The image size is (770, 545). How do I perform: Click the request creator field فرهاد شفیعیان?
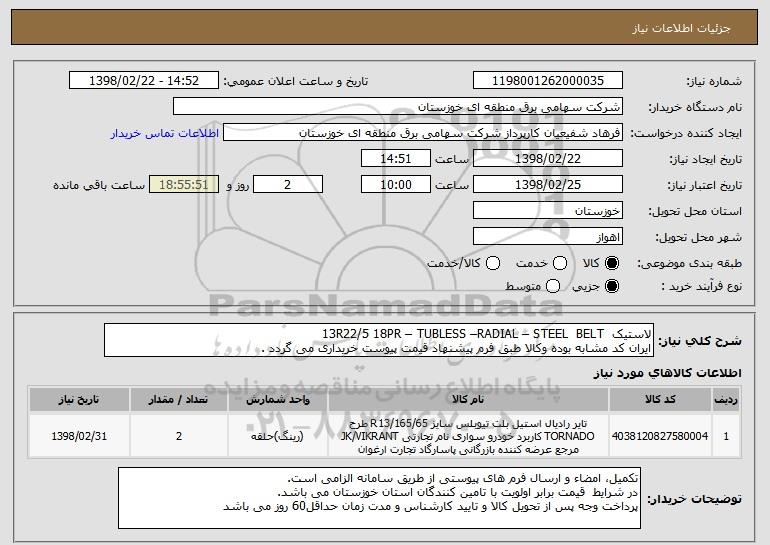click(x=423, y=133)
